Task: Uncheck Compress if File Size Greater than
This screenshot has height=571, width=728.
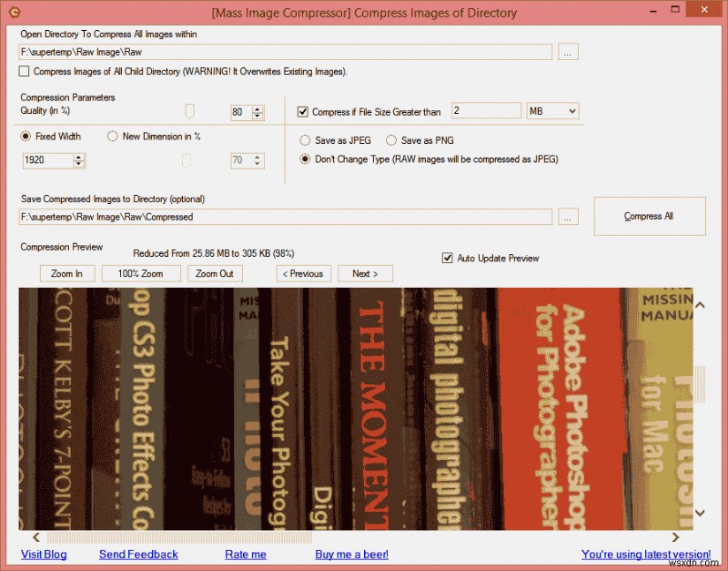Action: point(303,112)
